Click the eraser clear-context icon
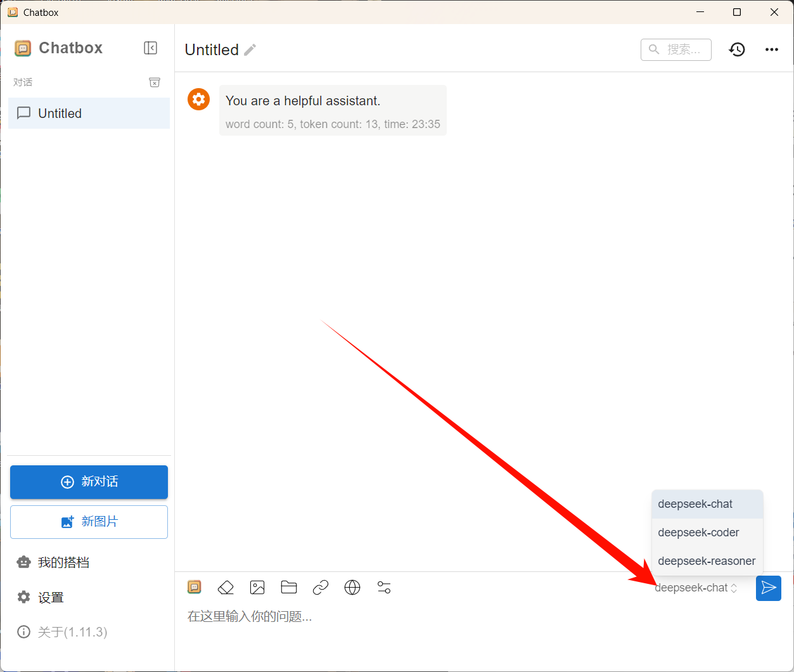Screen dimensions: 794x672 (x=226, y=588)
